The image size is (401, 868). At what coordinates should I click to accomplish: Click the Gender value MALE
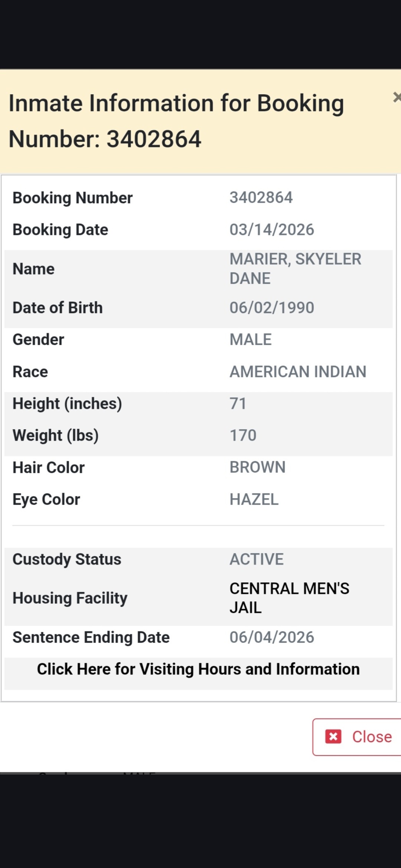click(x=251, y=340)
